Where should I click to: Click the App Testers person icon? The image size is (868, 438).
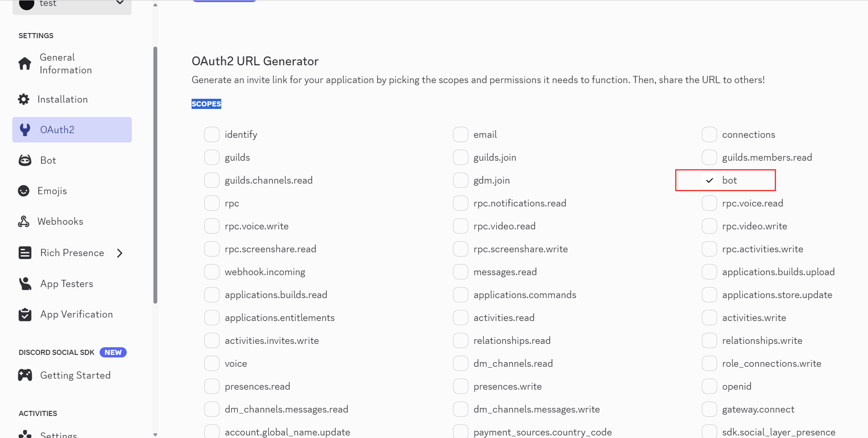[x=25, y=284]
